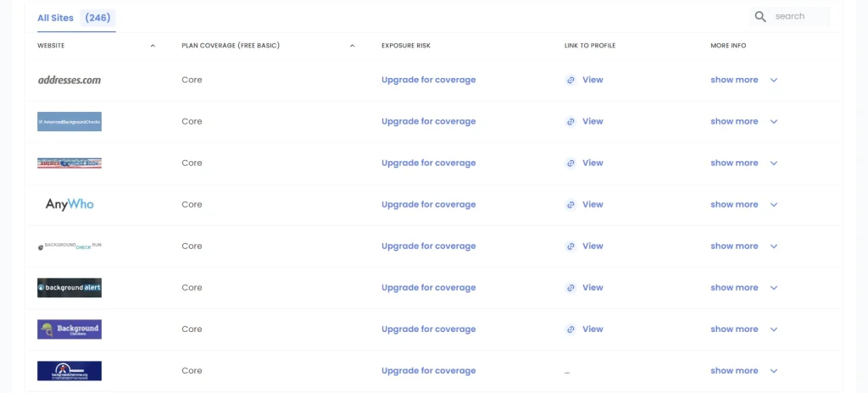Sort by Plan Coverage column arrow
This screenshot has height=393, width=868.
click(353, 46)
